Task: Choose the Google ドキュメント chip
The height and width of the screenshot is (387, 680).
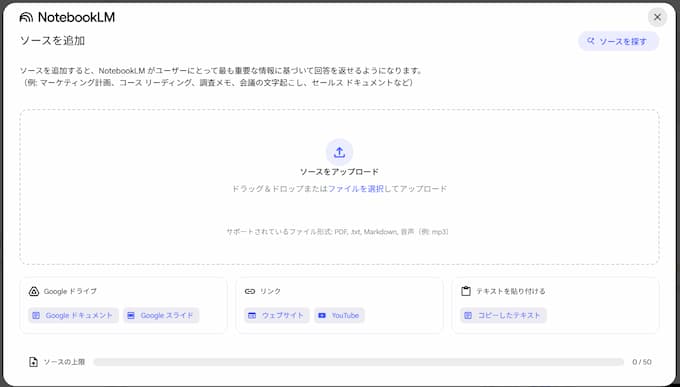Action: tap(73, 315)
